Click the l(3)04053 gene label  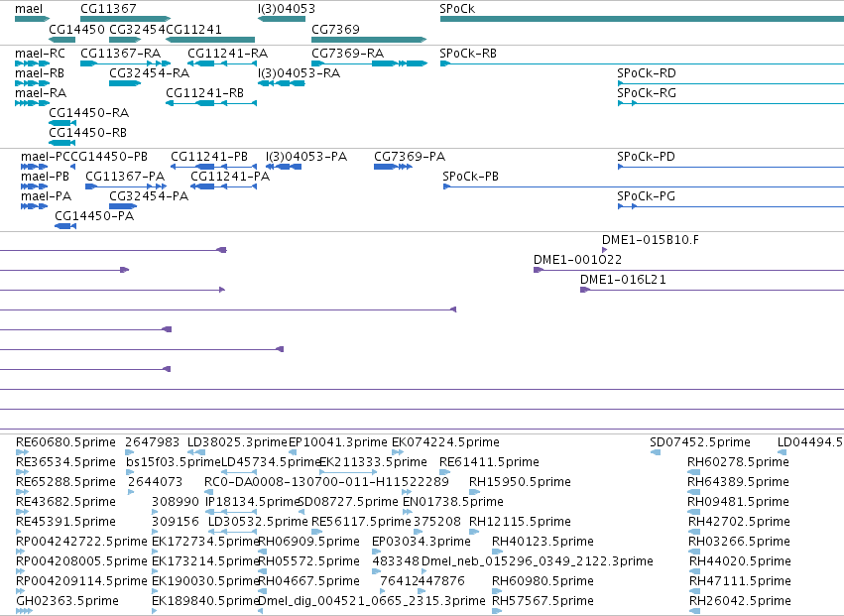[x=287, y=9]
